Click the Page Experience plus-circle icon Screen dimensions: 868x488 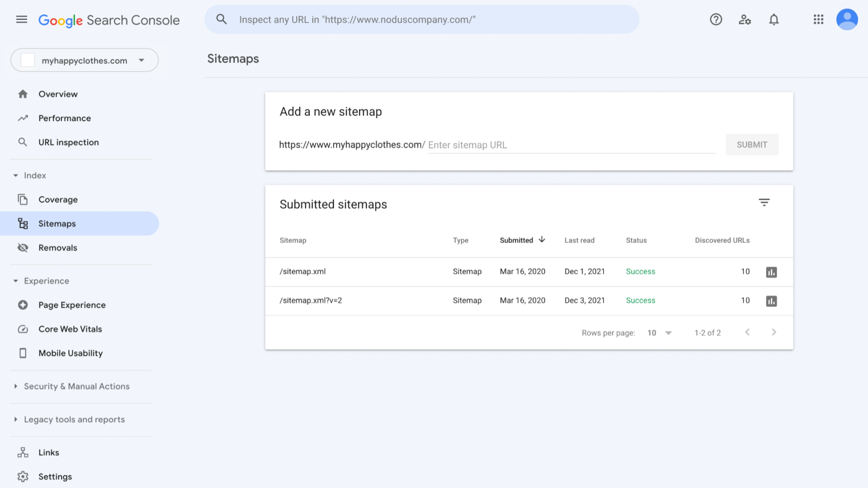pos(23,305)
